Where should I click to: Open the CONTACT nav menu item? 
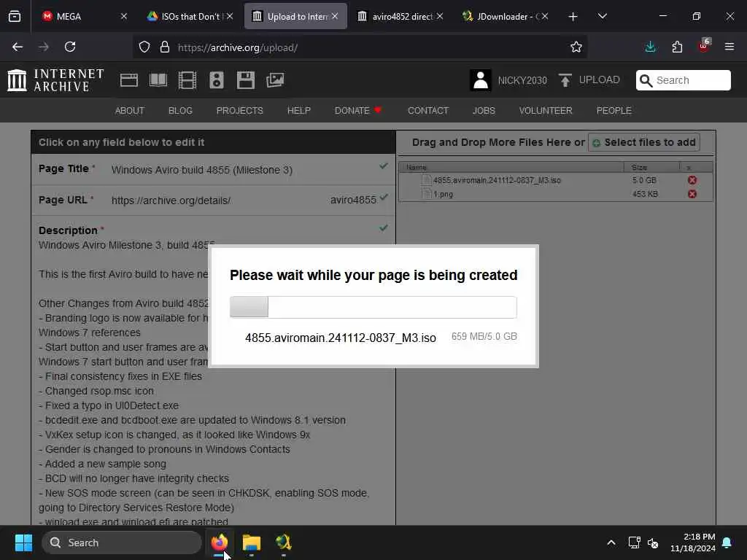428,111
